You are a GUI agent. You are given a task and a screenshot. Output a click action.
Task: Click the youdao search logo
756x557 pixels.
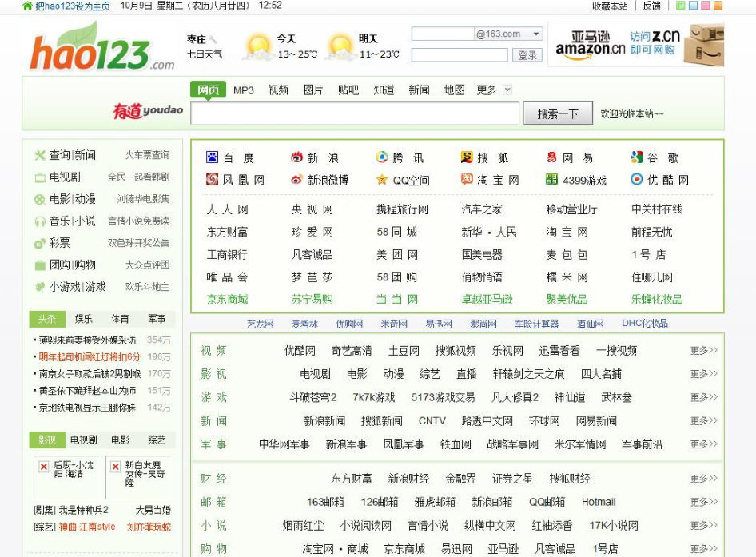coord(148,111)
